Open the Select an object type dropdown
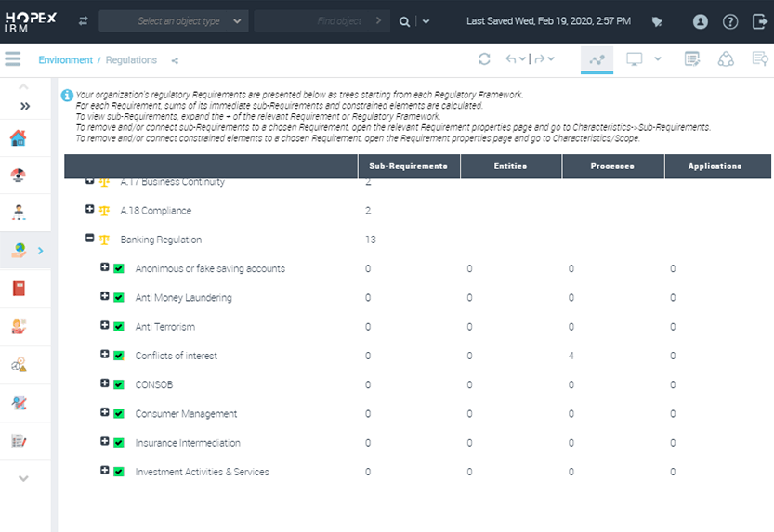Screen dimensions: 774x532 click(x=174, y=21)
